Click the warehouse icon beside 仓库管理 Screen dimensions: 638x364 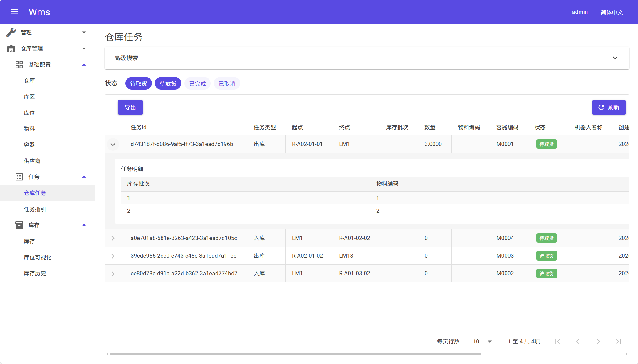pos(11,48)
